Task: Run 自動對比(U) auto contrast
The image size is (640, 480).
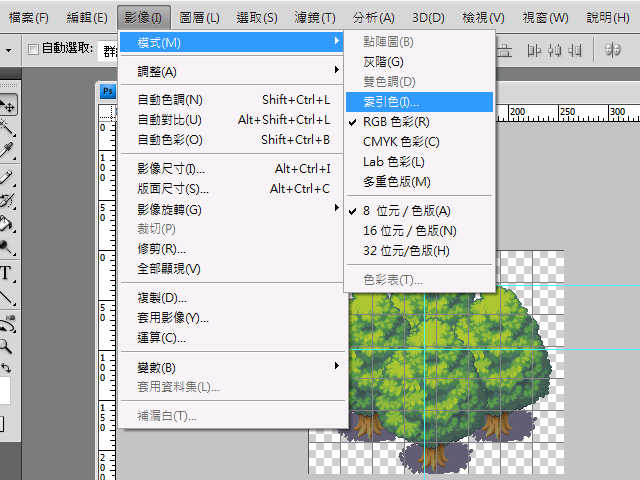Action: pyautogui.click(x=232, y=120)
